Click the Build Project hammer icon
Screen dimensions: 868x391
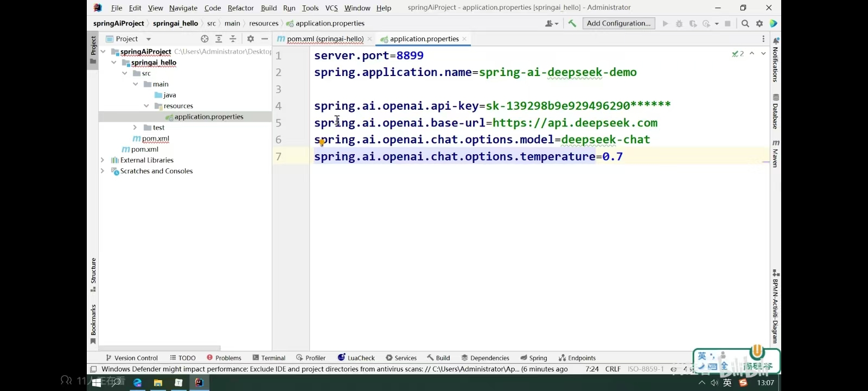572,23
